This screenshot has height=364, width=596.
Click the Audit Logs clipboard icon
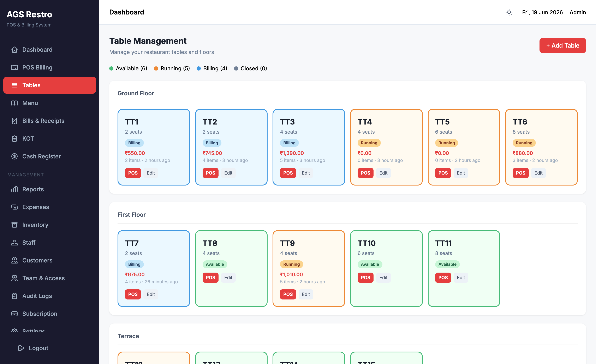[14, 296]
